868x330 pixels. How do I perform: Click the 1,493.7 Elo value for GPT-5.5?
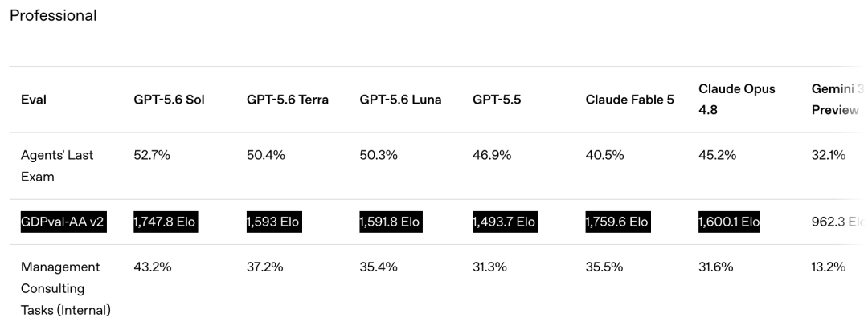[x=504, y=222]
